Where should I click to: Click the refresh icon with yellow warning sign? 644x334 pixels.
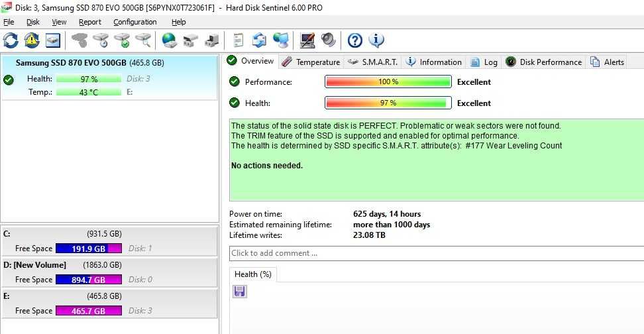(x=32, y=40)
